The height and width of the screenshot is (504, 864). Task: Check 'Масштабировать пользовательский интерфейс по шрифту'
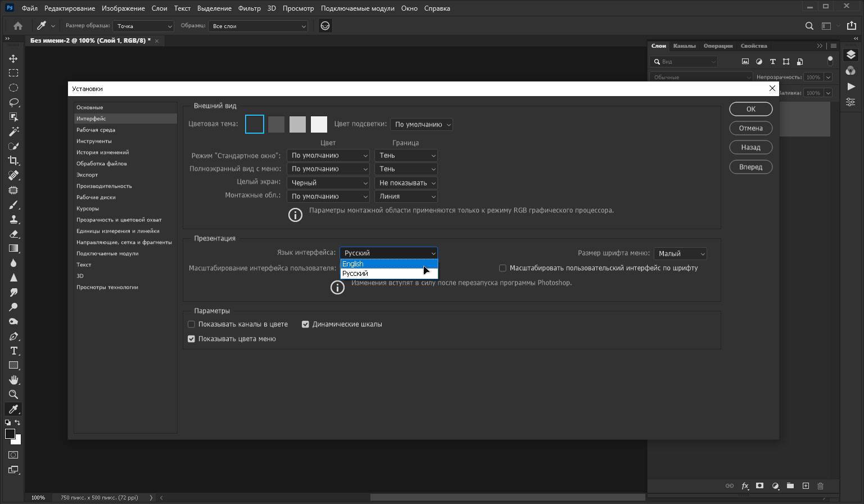coord(503,268)
